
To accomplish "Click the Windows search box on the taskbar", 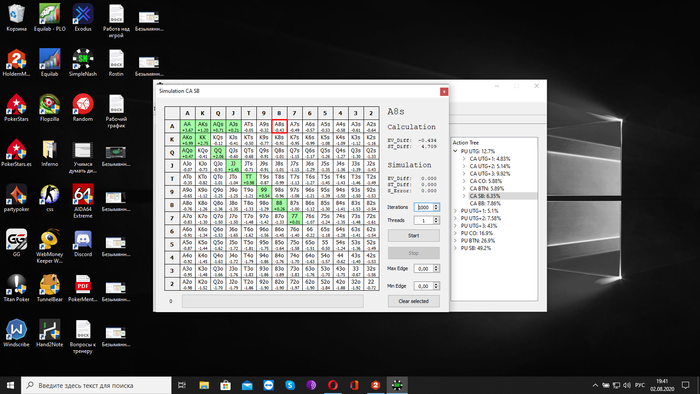I will (x=96, y=385).
